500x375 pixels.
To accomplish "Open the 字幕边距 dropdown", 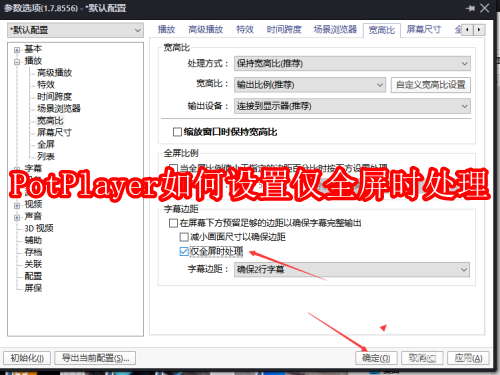I will pyautogui.click(x=352, y=269).
